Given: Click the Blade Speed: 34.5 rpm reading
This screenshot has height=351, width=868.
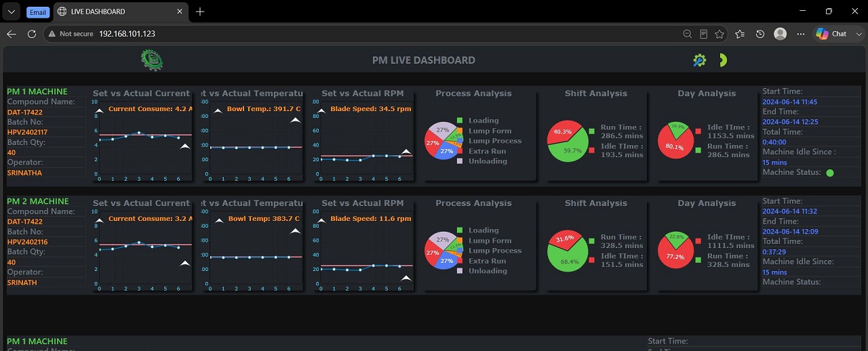Looking at the screenshot, I should (x=371, y=108).
